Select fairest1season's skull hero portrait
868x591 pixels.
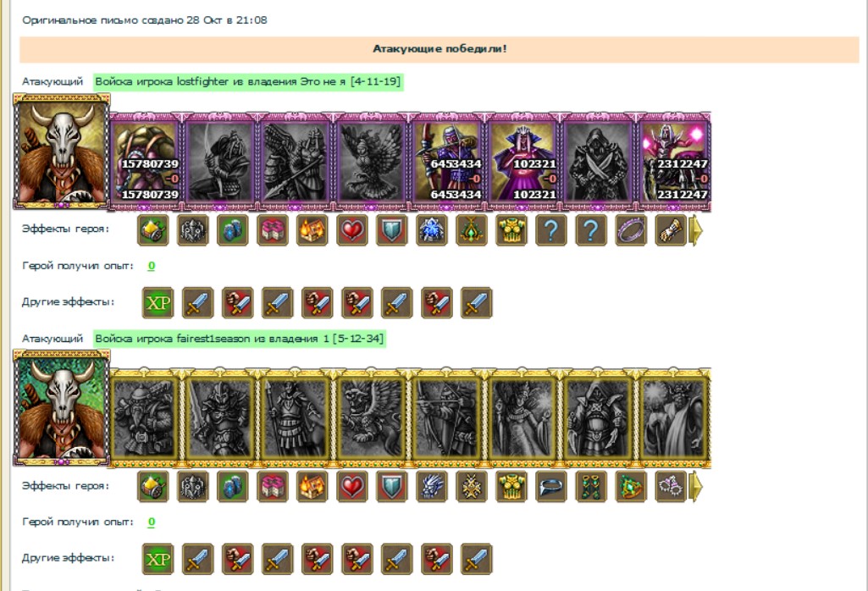coord(62,408)
